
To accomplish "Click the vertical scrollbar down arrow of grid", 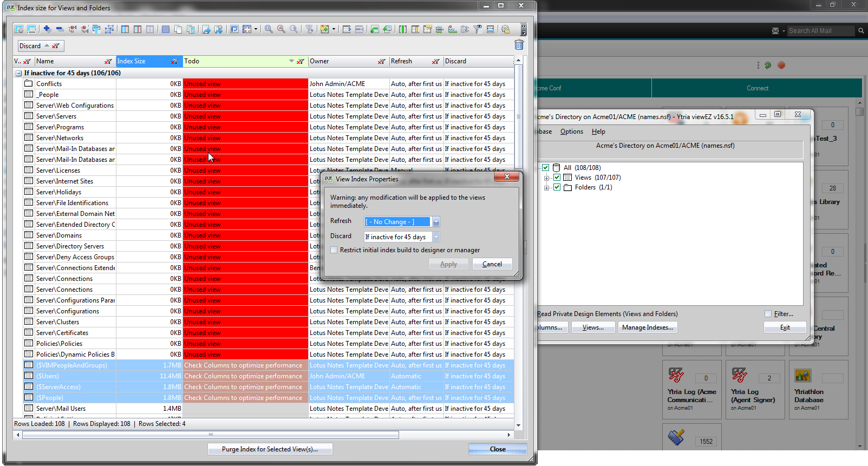I will [518, 425].
